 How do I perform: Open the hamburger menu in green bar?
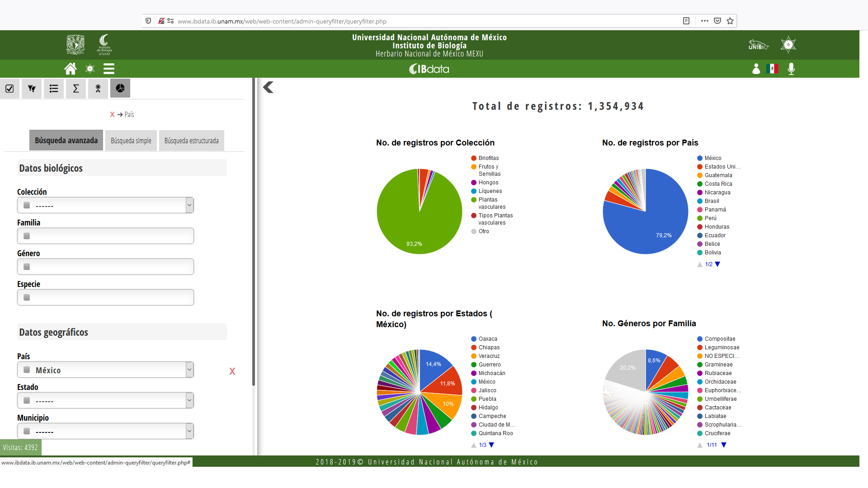point(109,69)
